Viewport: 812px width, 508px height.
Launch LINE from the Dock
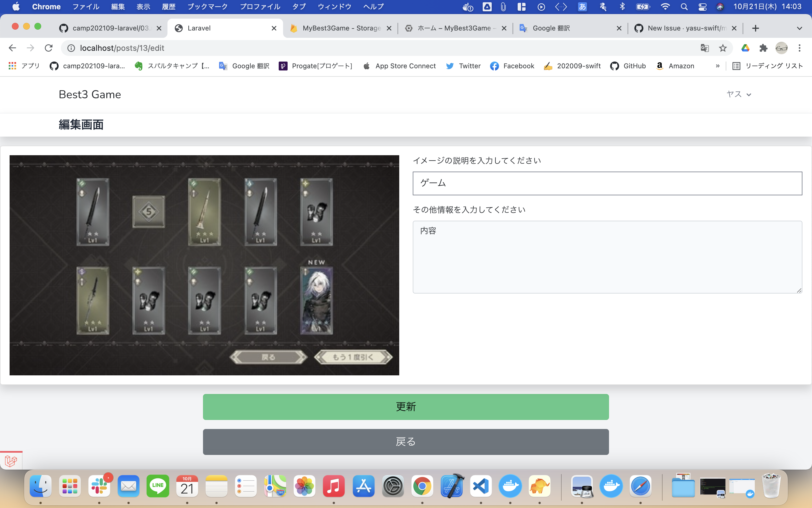coord(158,486)
